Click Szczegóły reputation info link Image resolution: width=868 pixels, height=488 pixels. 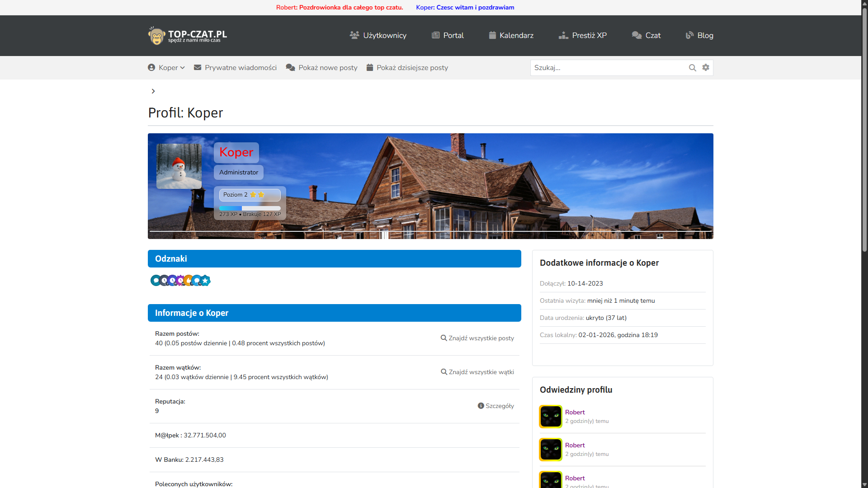click(x=496, y=406)
